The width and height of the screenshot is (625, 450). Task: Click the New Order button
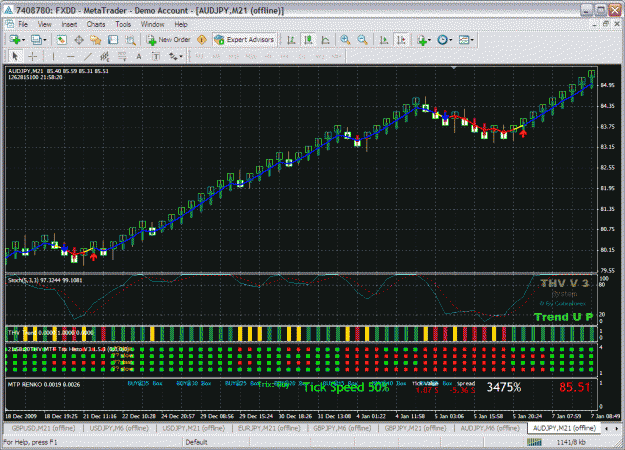pos(168,40)
